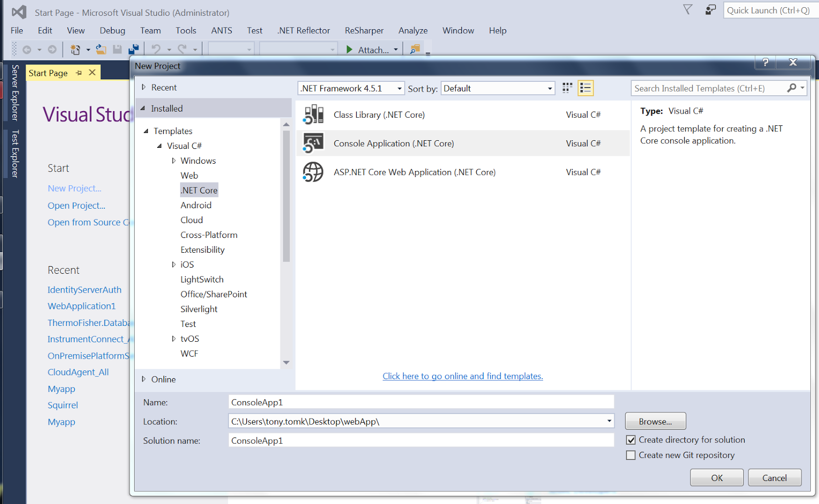Pin the Start Page tab
Viewport: 819px width, 504px height.
79,73
